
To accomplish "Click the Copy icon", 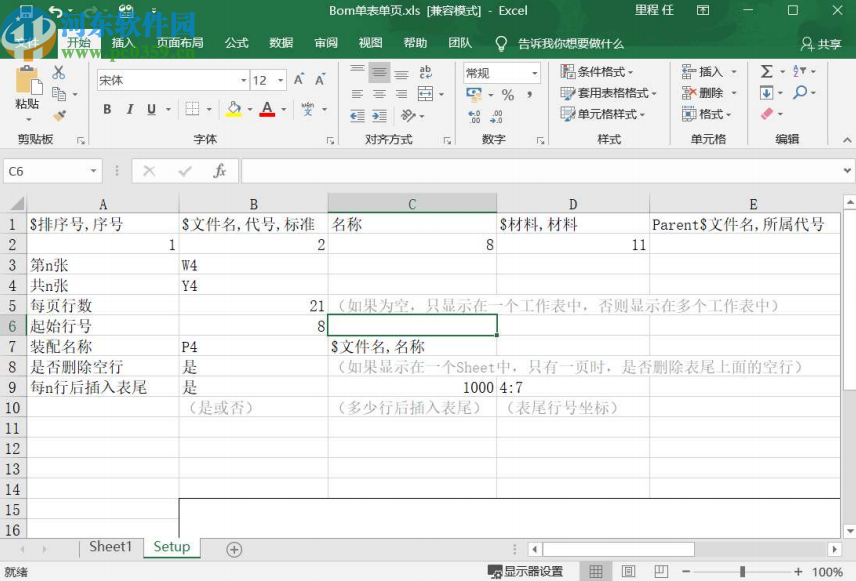I will tap(59, 94).
